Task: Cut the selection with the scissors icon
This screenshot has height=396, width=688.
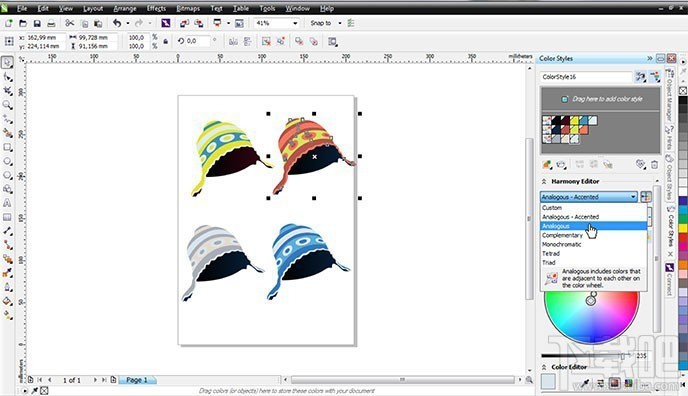Action: tap(69, 23)
